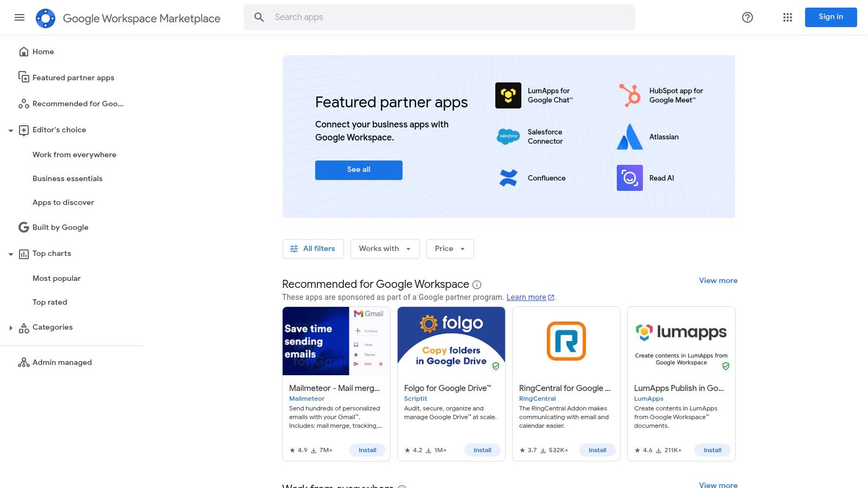Click the help question mark icon
Viewport: 868px width, 488px height.
click(747, 17)
